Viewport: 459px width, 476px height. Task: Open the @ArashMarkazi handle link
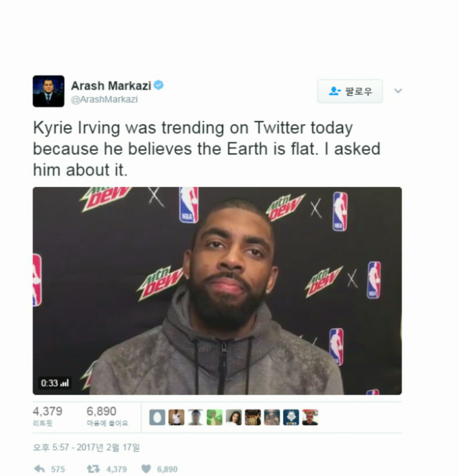(104, 99)
